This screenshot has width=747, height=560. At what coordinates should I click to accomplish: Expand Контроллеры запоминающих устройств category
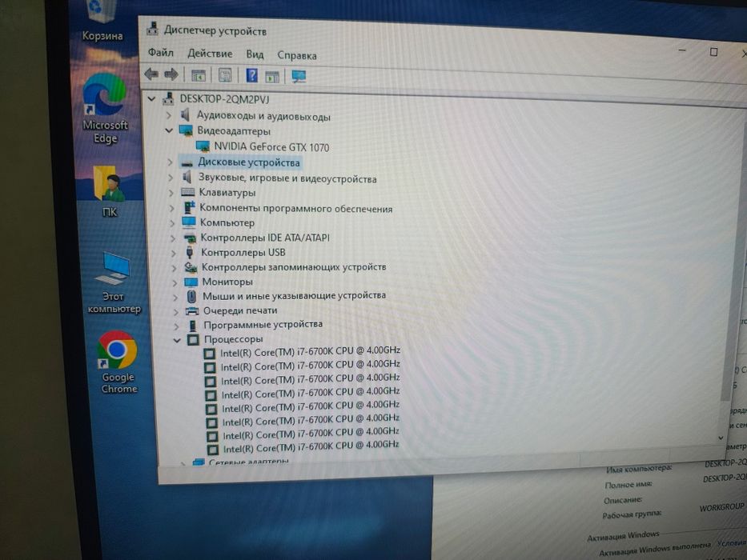coord(174,268)
